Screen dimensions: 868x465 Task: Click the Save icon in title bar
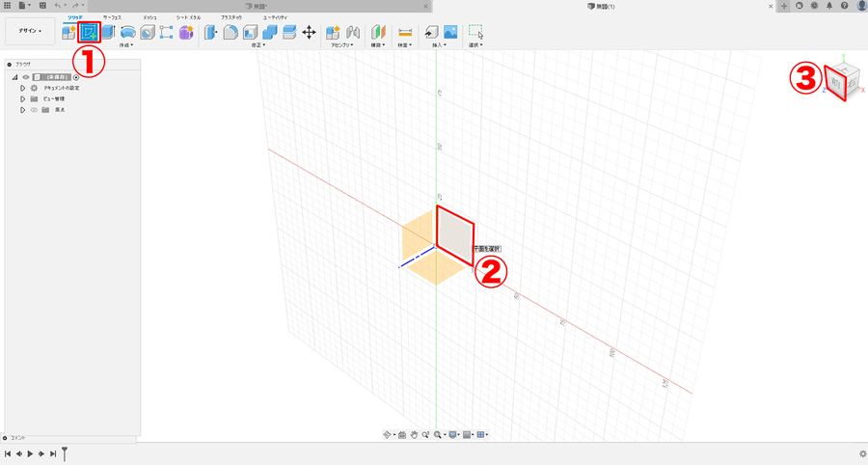[x=42, y=6]
